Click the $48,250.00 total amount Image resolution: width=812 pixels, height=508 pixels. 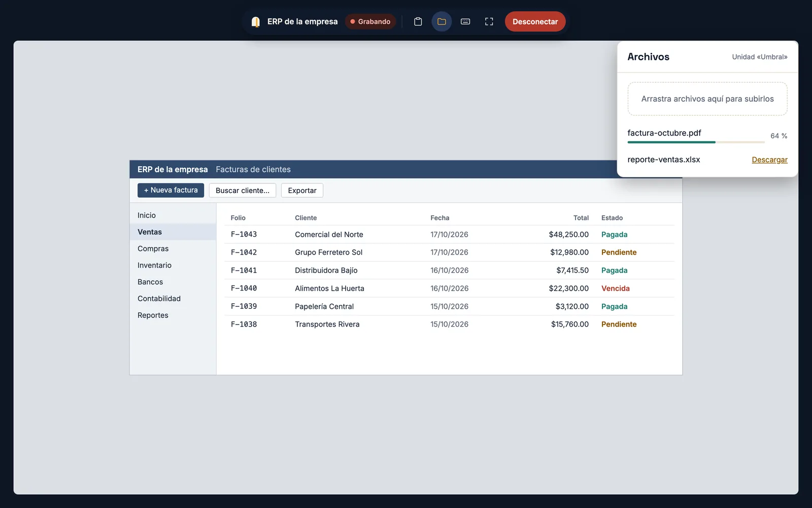tap(568, 234)
